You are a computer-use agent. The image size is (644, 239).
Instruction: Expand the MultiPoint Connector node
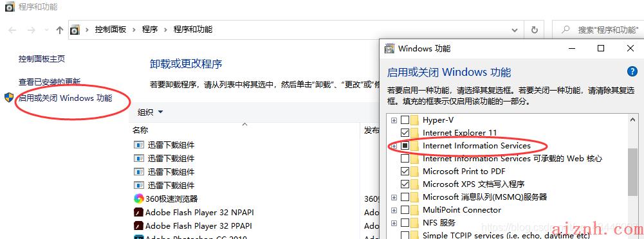394,210
